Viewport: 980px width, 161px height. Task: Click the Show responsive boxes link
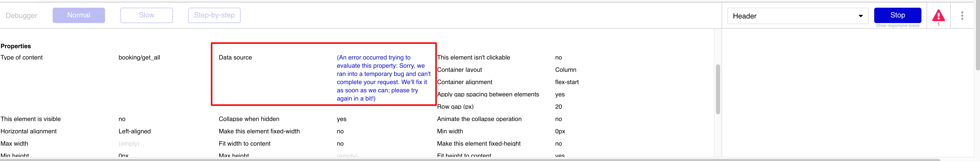click(x=898, y=26)
